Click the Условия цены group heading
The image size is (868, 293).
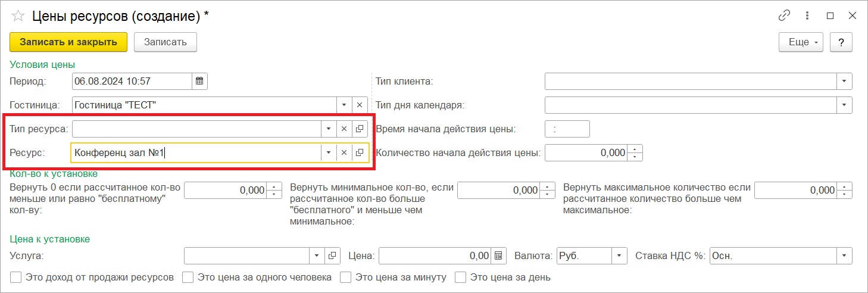tap(42, 64)
